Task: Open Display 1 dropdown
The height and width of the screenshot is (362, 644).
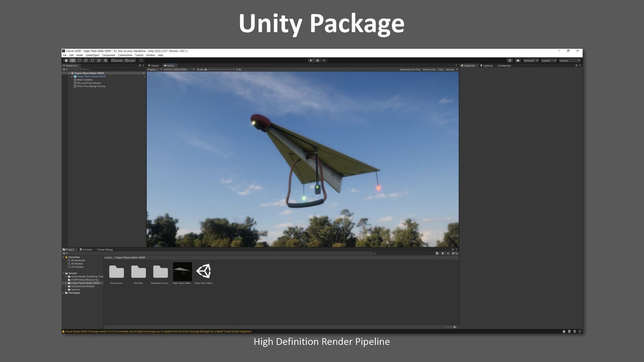Action: [x=155, y=69]
